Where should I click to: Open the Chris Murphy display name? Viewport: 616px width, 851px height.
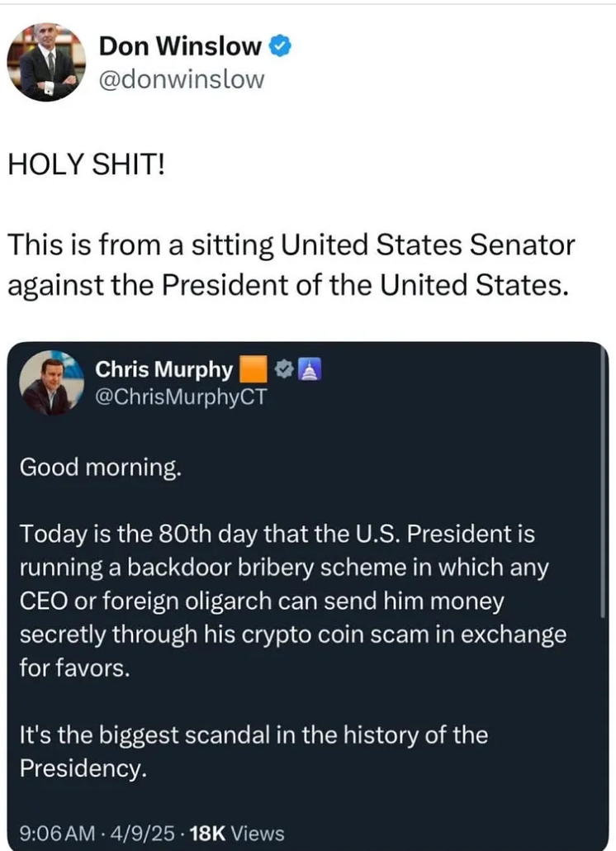click(x=164, y=370)
